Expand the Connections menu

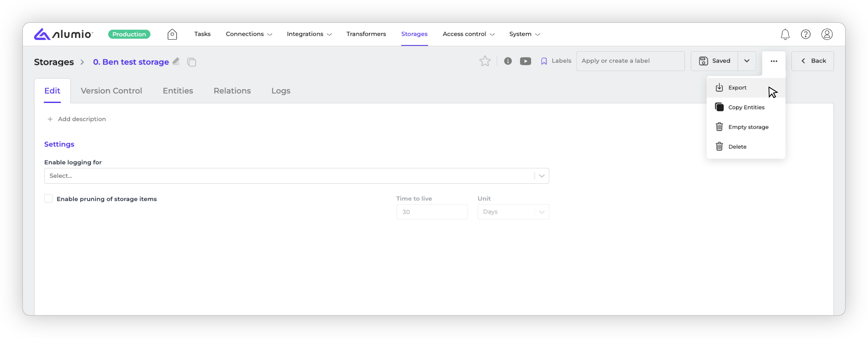(249, 34)
